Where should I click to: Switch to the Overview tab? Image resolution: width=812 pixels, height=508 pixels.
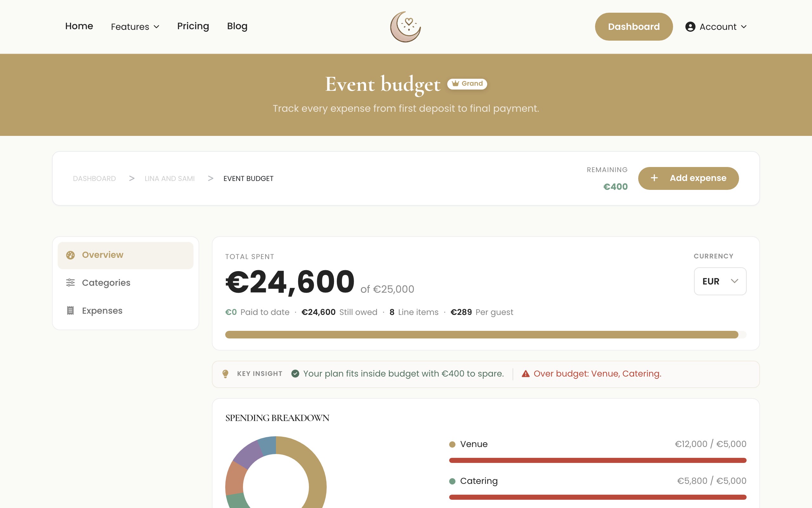[126, 255]
